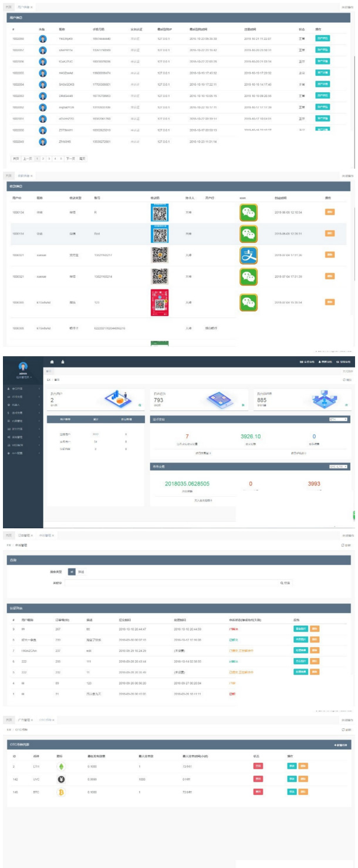Open the QR code thumbnail for account R
This screenshot has width=358, height=868.
point(160,212)
